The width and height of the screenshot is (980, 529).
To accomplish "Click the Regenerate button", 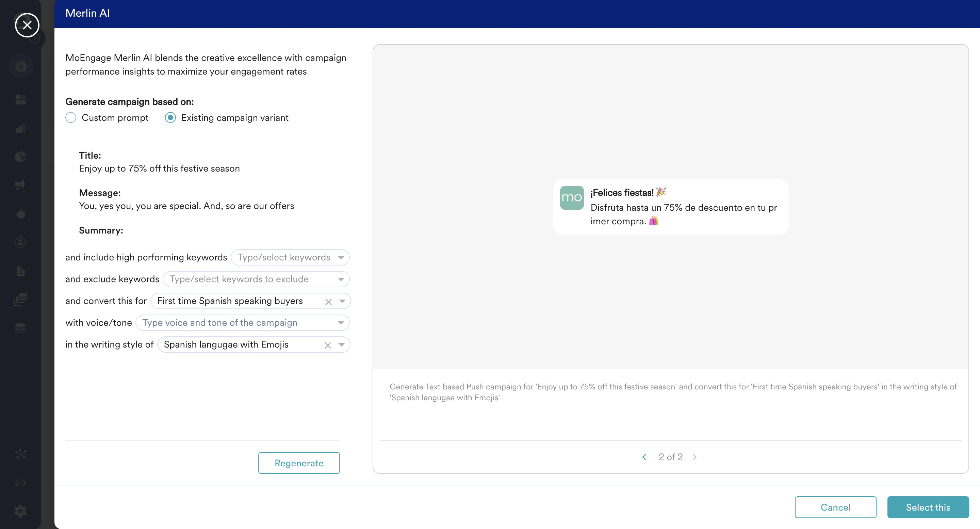I will coord(299,463).
